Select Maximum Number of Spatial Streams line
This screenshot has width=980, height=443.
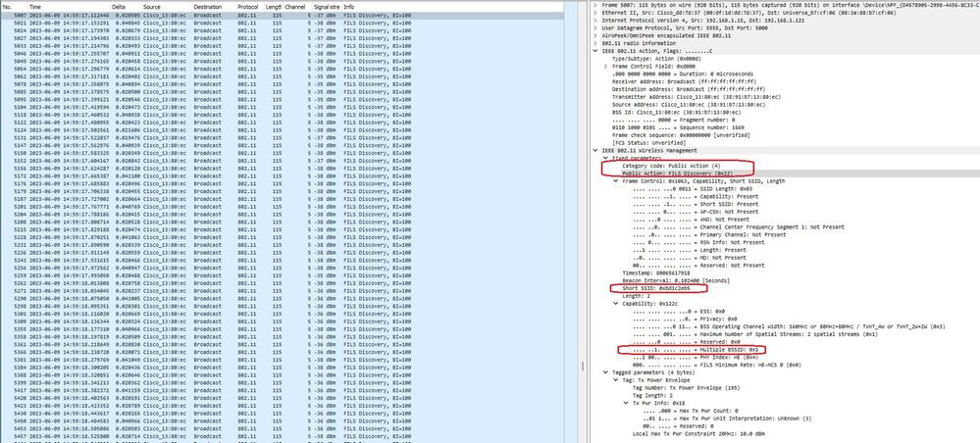click(754, 334)
